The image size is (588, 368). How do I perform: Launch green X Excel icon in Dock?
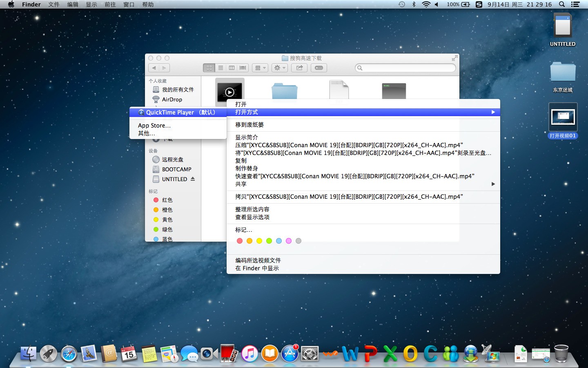[390, 354]
